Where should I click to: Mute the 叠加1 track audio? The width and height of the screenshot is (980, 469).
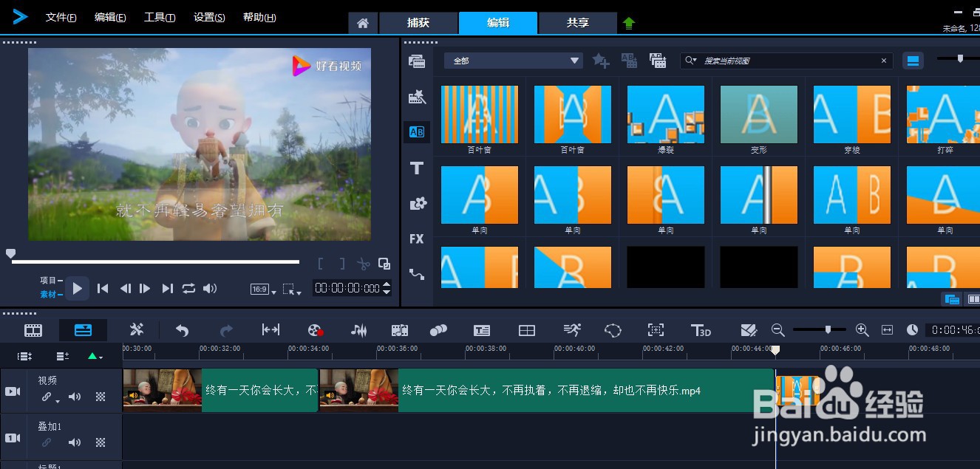pos(75,442)
